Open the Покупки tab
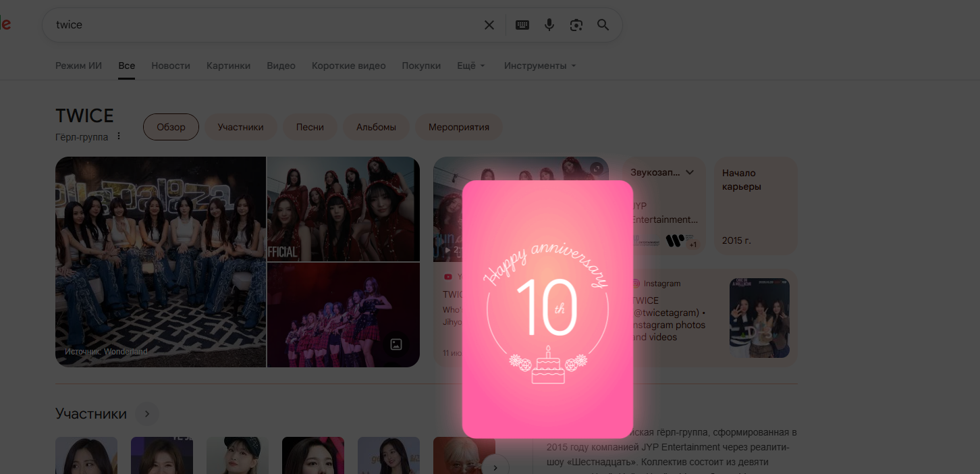 (421, 65)
